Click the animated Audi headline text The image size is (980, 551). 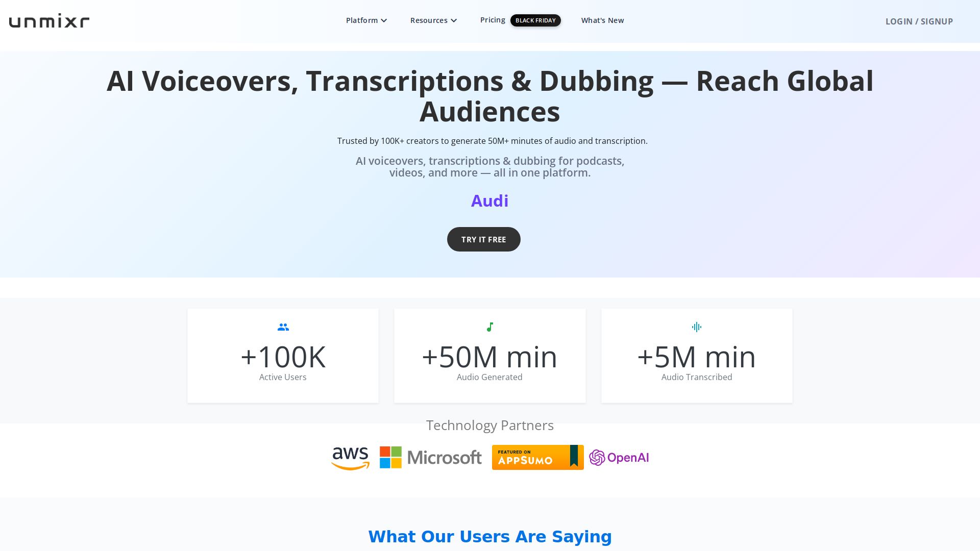point(489,201)
